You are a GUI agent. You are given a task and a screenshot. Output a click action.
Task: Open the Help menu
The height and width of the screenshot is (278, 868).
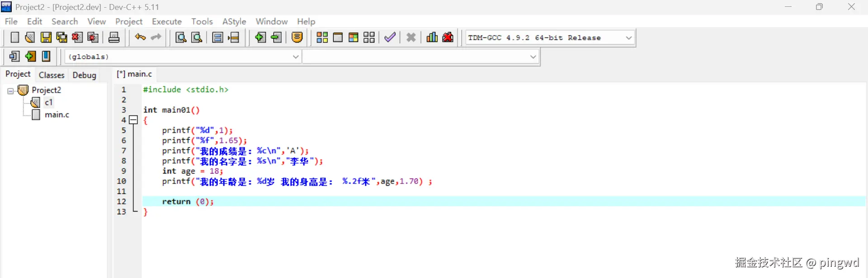[306, 21]
